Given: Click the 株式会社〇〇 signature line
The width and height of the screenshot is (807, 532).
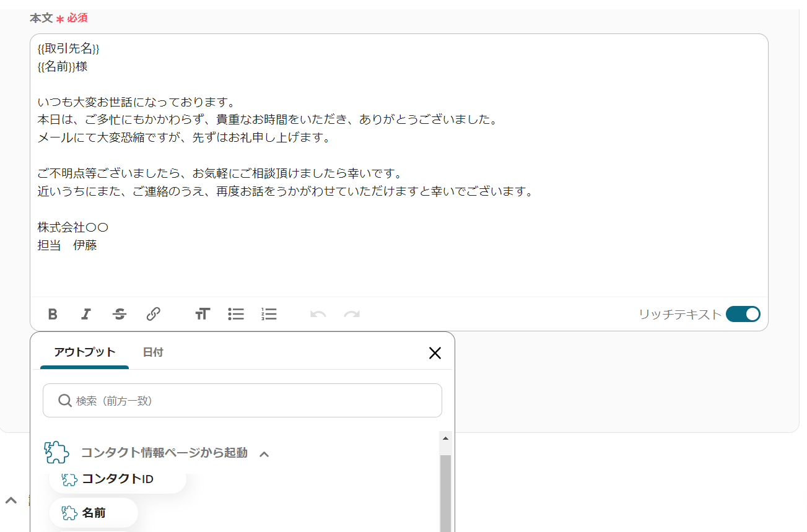Looking at the screenshot, I should pos(73,227).
